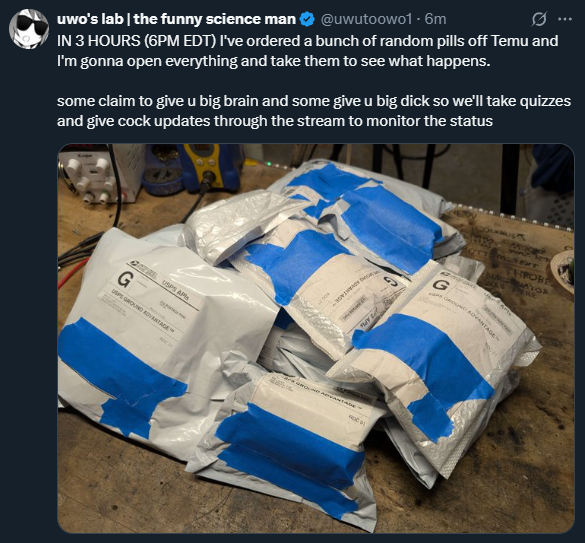Click the G logo on right package label
Screen dimensions: 585x543
click(x=441, y=285)
